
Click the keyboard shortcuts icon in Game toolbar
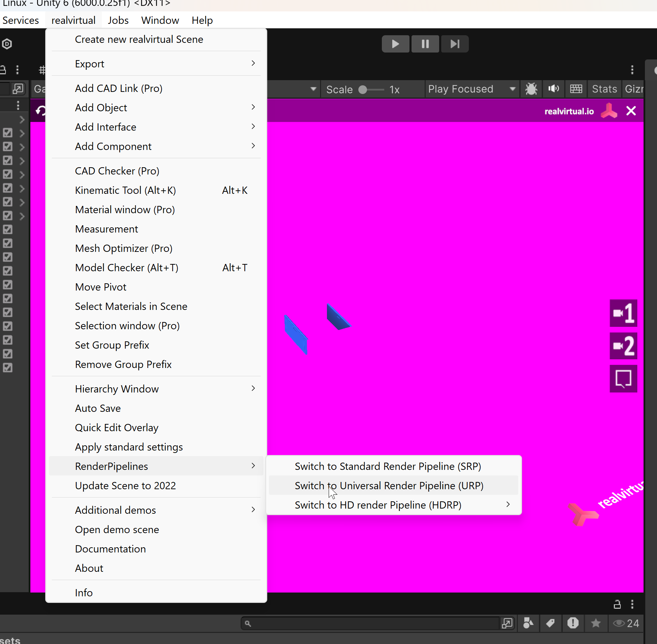click(x=576, y=89)
